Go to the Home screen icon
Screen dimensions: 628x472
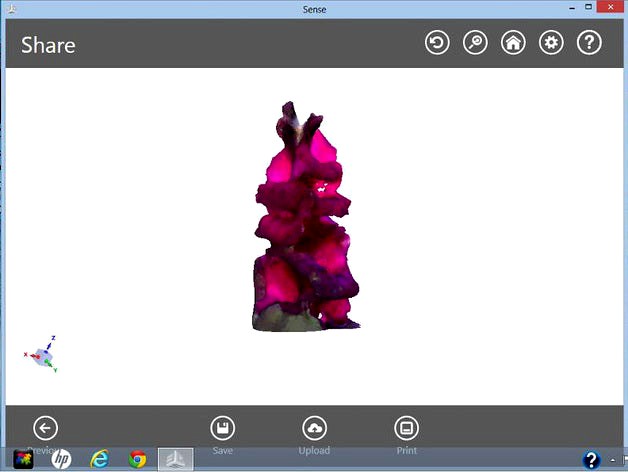coord(513,43)
